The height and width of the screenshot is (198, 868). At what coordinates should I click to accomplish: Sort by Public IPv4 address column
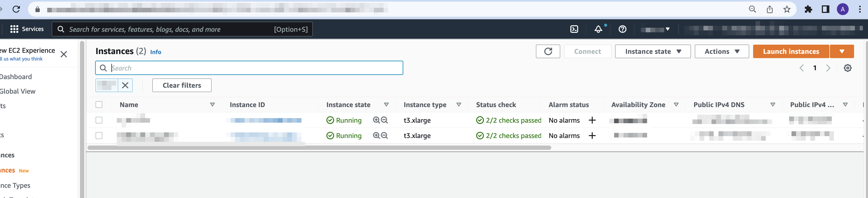[x=845, y=105]
